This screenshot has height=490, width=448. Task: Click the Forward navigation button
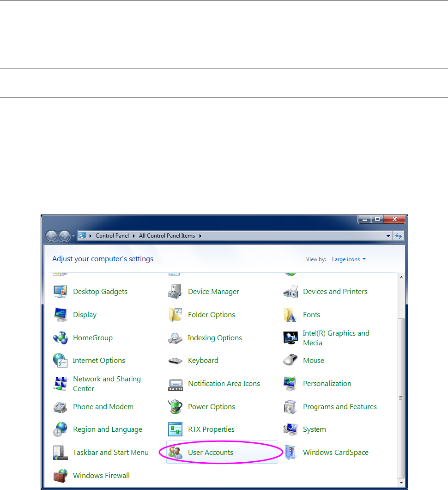(65, 236)
